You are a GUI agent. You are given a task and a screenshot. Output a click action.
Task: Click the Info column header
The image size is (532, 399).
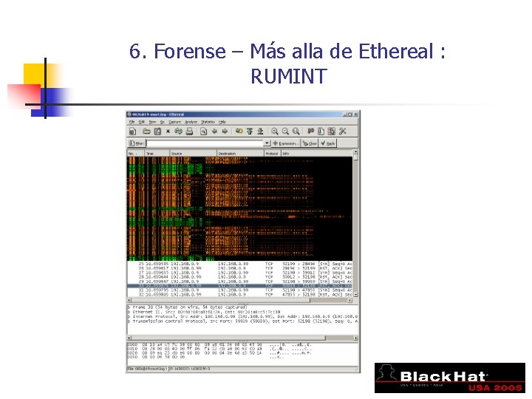(317, 154)
